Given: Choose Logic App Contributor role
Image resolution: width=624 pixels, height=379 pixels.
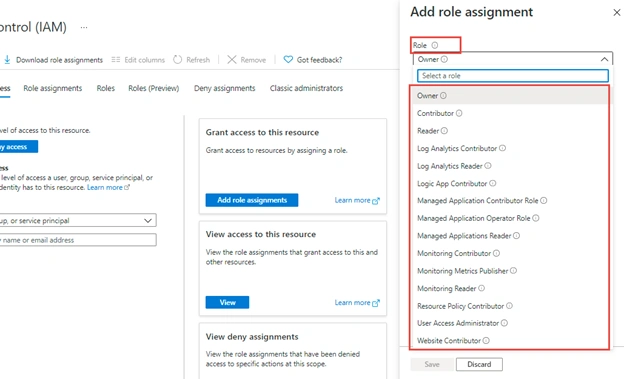Looking at the screenshot, I should pos(511,184).
